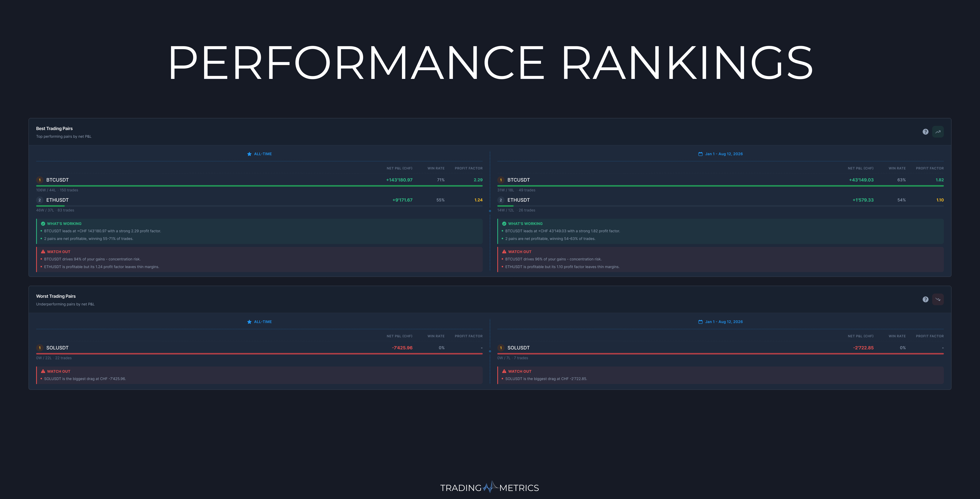Click green check icon in date-range What's Working
980x499 pixels.
[504, 224]
